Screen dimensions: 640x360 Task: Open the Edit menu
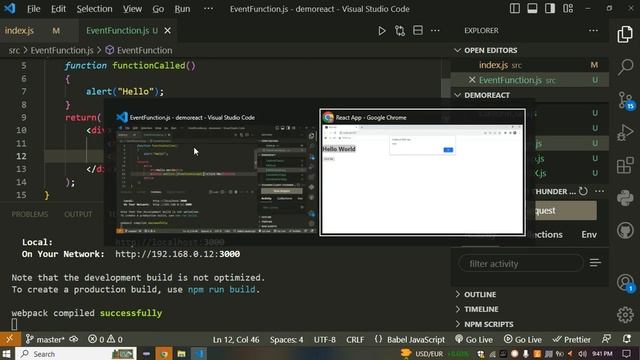58,9
